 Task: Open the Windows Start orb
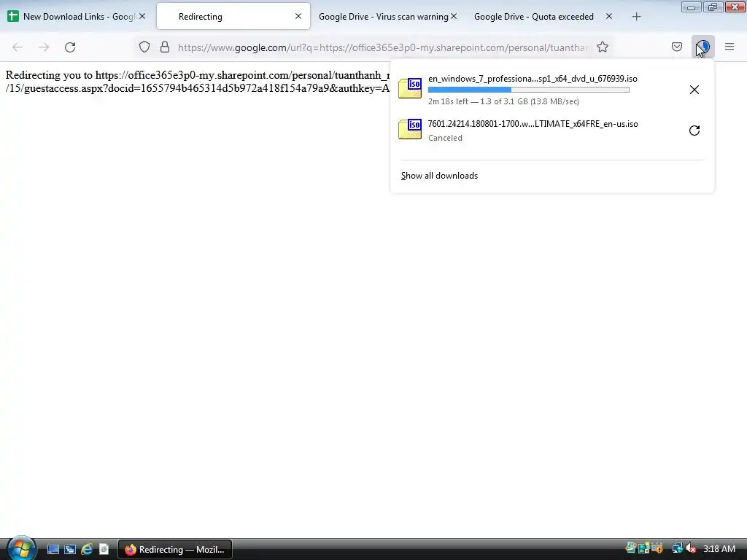(21, 548)
